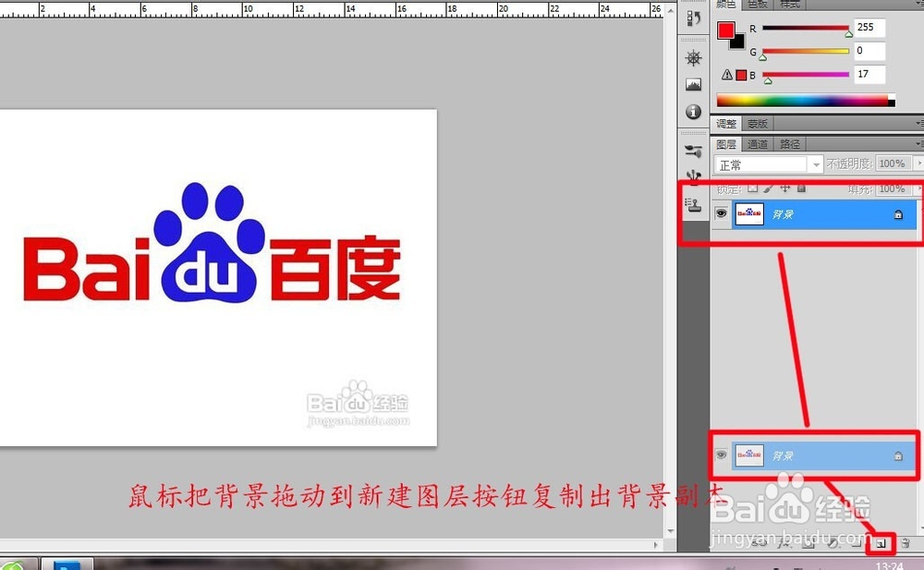Click the link layers icon
924x570 pixels.
pos(760,543)
